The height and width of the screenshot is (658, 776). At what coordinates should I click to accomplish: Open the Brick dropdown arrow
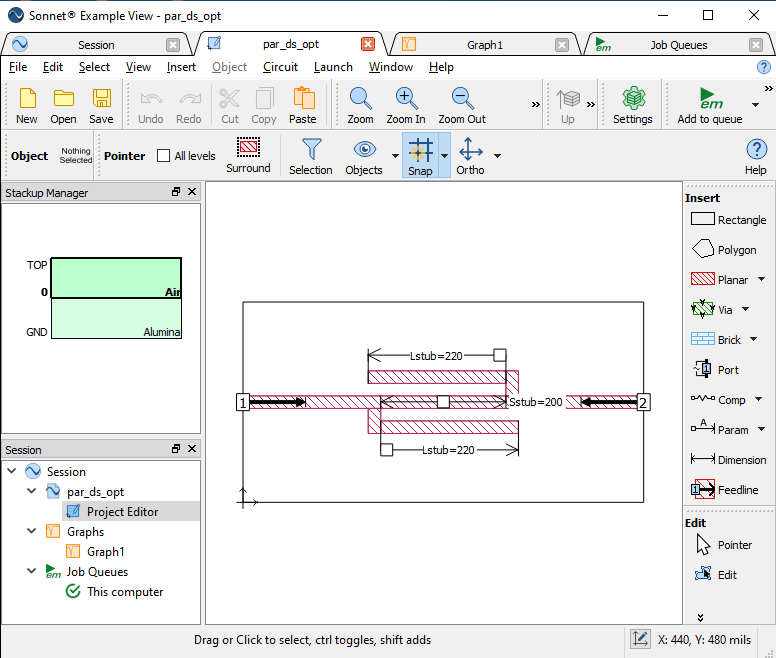(x=753, y=339)
